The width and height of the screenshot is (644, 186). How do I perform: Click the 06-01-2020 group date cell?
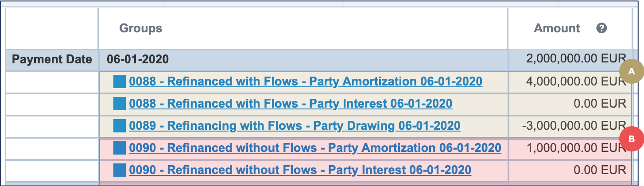(x=137, y=60)
